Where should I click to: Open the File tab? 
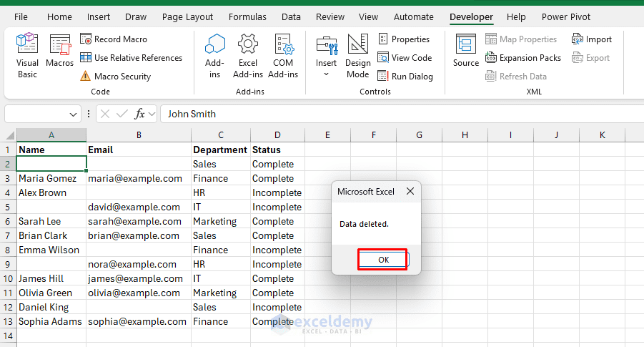coord(21,17)
